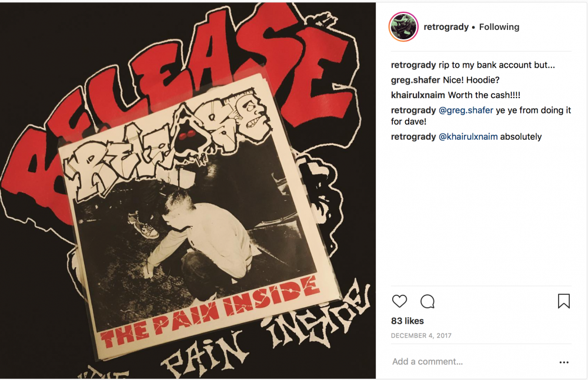Follow the @greg.shafer mention link
The image size is (588, 380).
click(466, 110)
